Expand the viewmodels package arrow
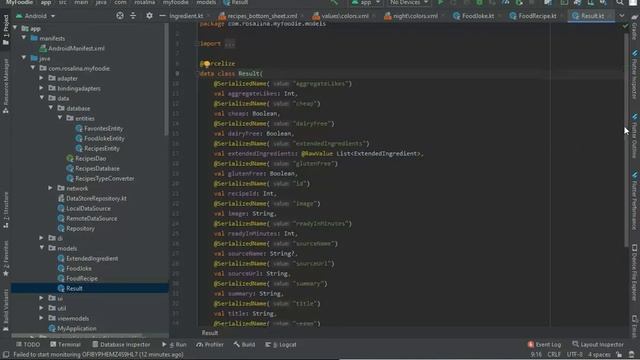The image size is (640, 360). pyautogui.click(x=42, y=318)
